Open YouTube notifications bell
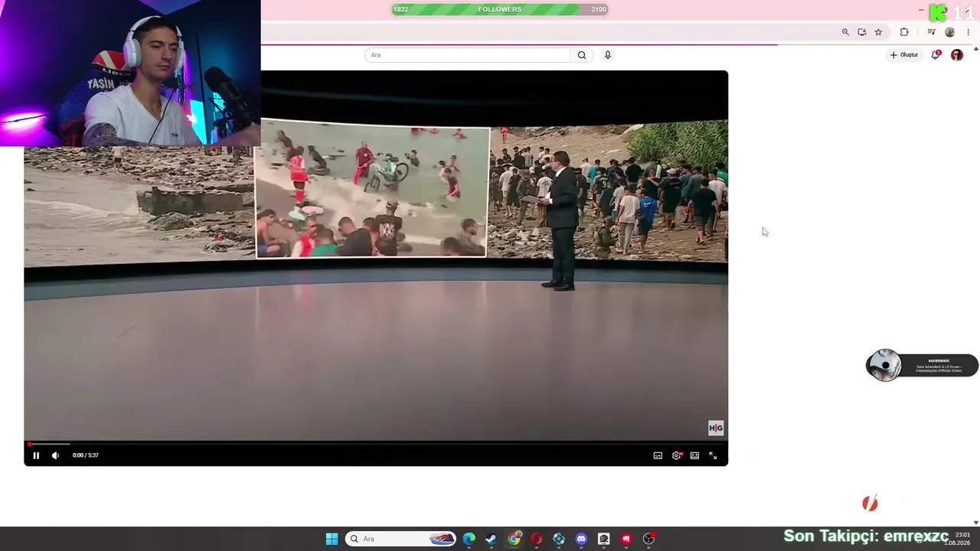The image size is (980, 551). coord(936,55)
